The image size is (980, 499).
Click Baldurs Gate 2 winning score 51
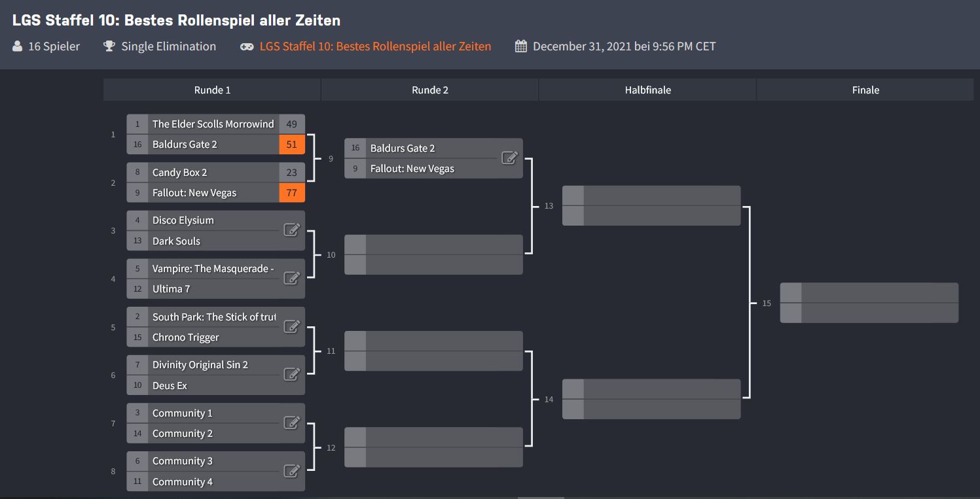point(292,145)
